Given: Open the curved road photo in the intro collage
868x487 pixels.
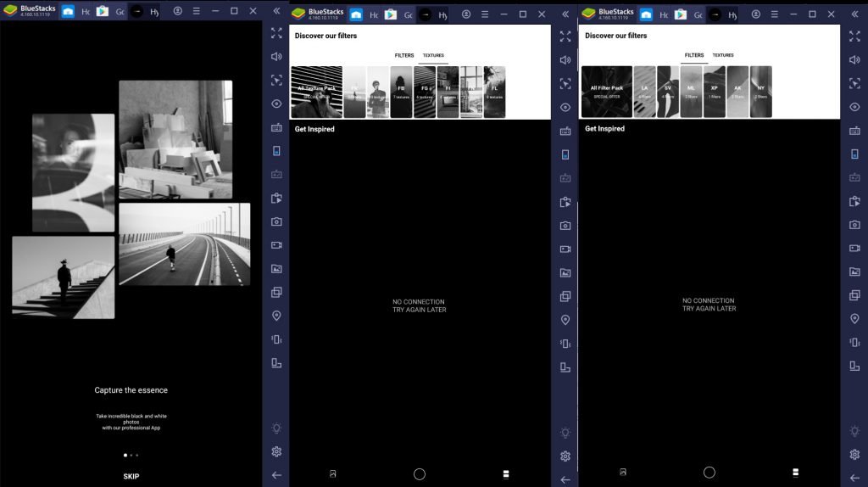Looking at the screenshot, I should [184, 244].
